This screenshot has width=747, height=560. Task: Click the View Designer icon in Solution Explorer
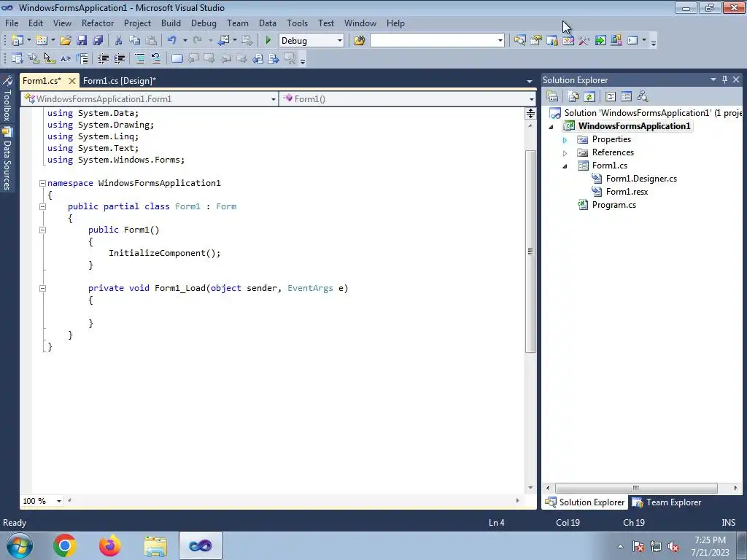pos(626,97)
